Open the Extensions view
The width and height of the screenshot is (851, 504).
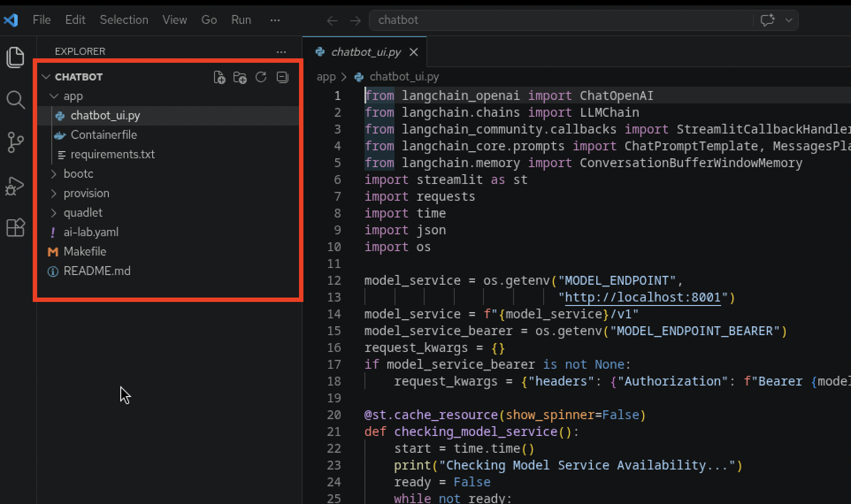click(15, 228)
